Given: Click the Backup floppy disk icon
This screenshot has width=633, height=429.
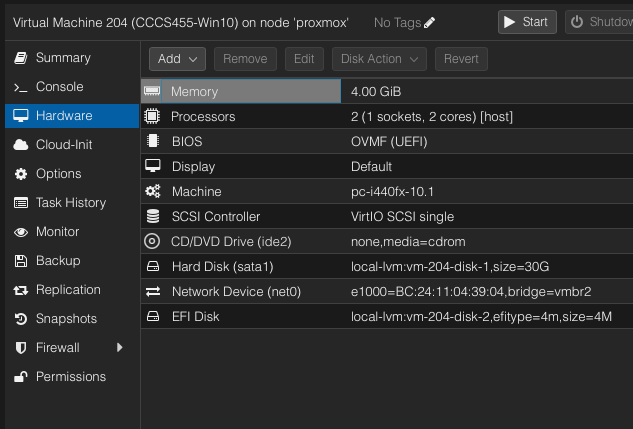Looking at the screenshot, I should coord(21,261).
